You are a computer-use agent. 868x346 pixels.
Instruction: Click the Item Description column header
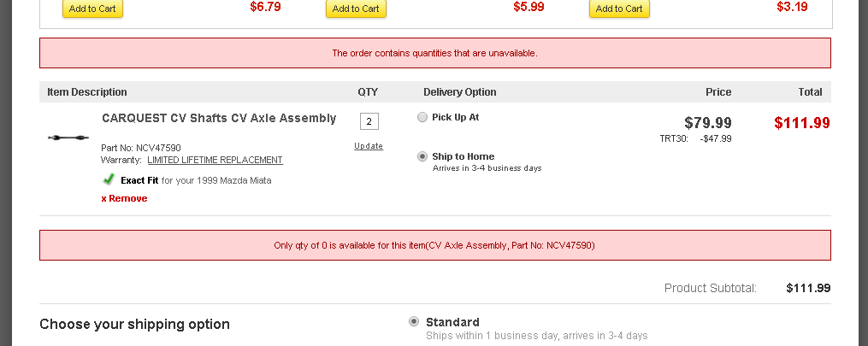click(87, 92)
